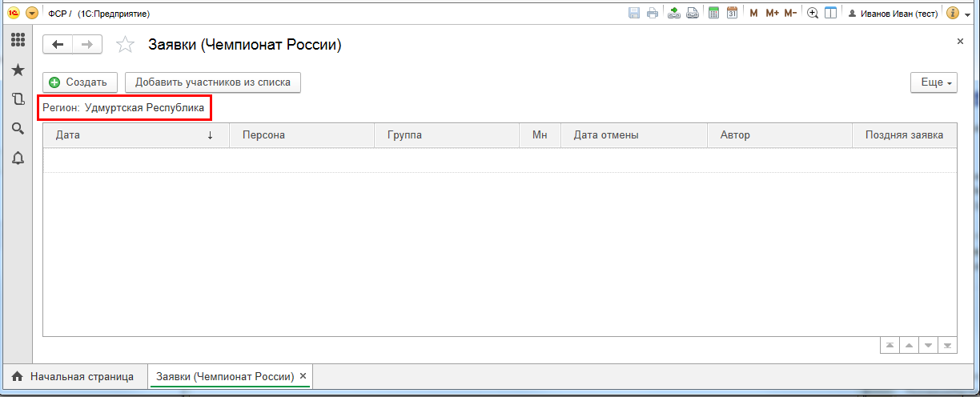Add this form to favorites with star outline
980x397 pixels.
point(125,45)
